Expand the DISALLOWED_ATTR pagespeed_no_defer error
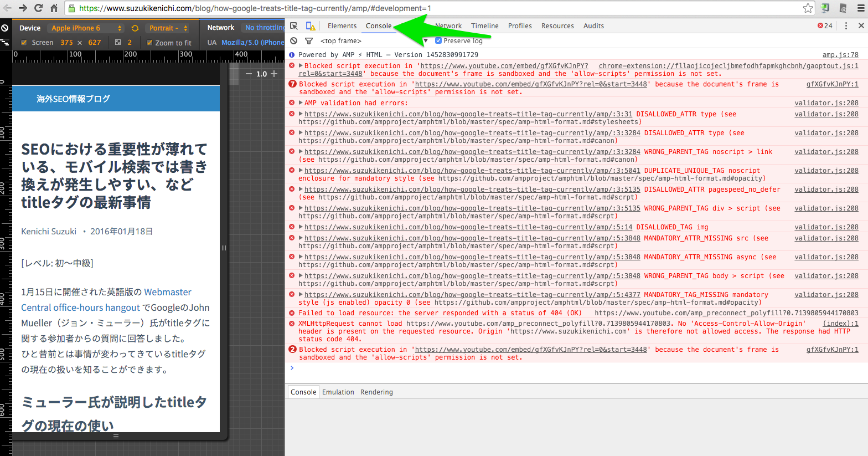 pos(301,189)
